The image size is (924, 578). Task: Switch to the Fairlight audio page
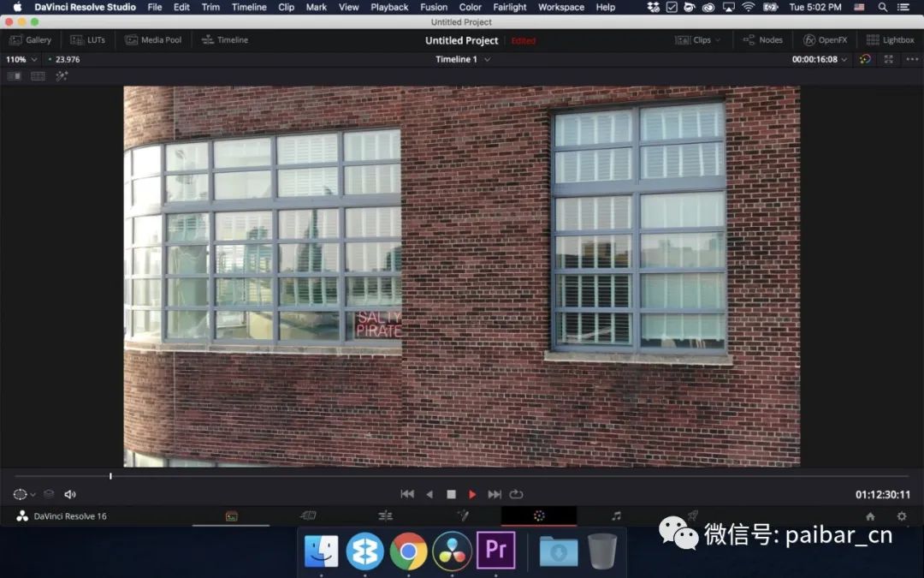click(614, 515)
